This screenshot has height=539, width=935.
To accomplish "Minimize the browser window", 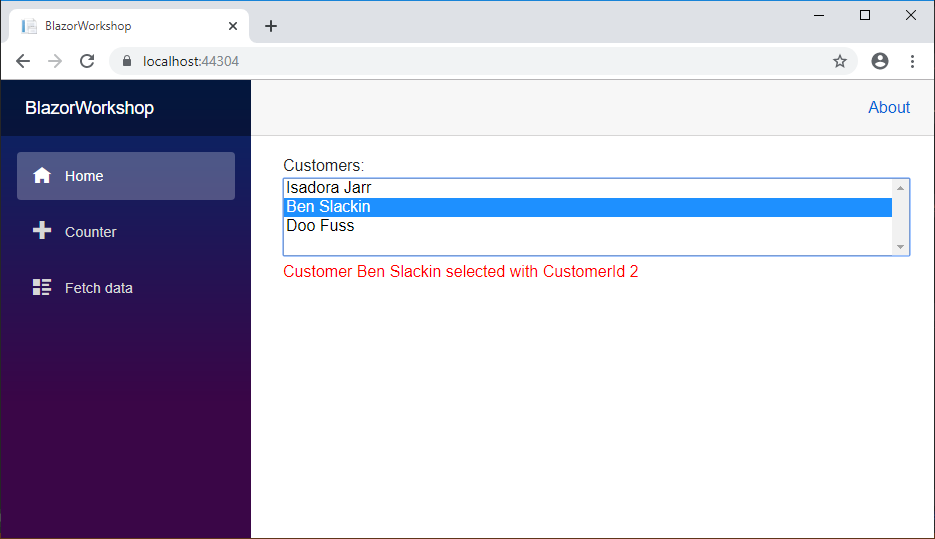I will [819, 16].
